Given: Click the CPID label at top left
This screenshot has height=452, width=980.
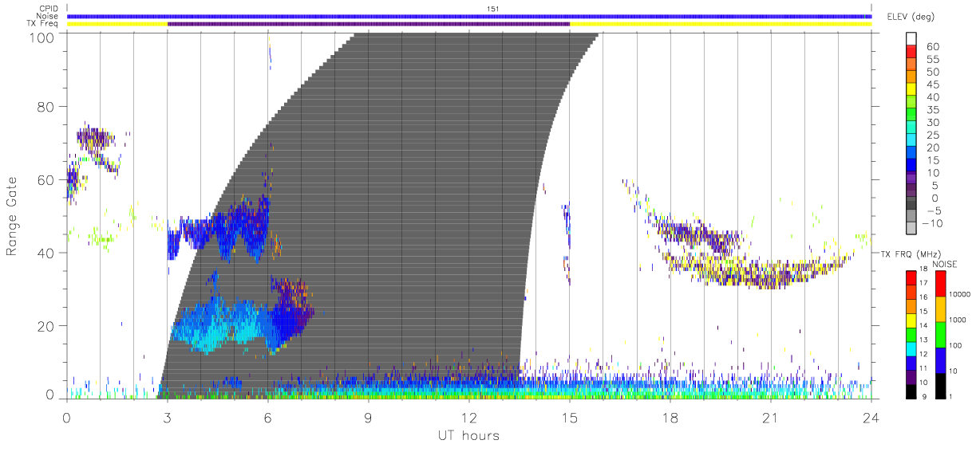Looking at the screenshot, I should tap(49, 9).
